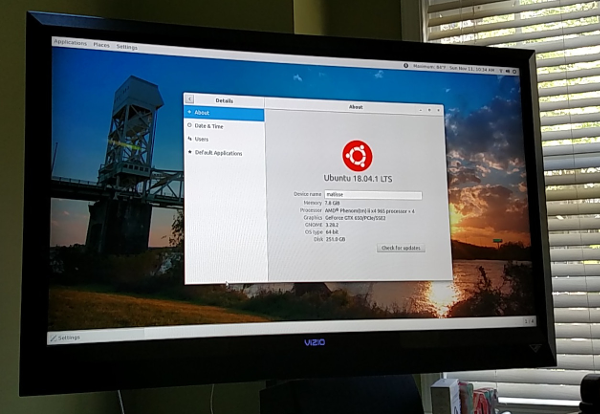
Task: Click the Ubuntu logo in the About panel
Action: pyautogui.click(x=357, y=155)
